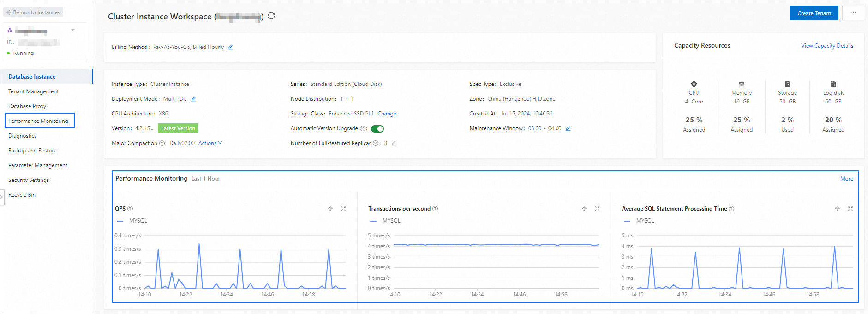Click drill-down icon on Average SQL chart

coord(838,209)
